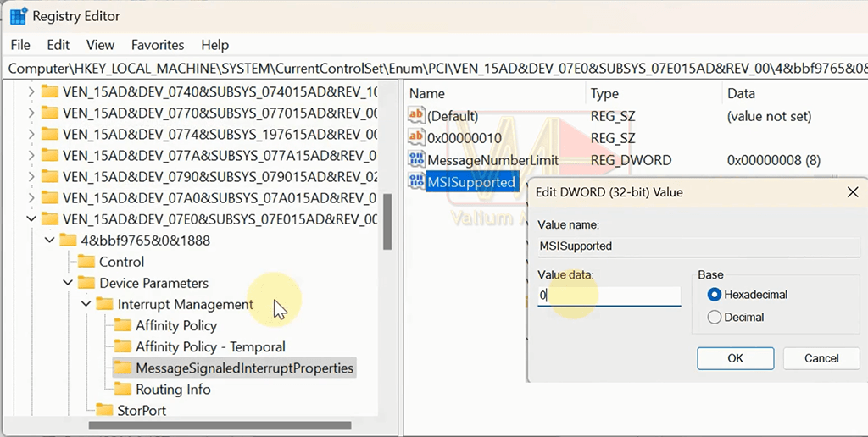Select the (Default) value name
This screenshot has width=868, height=437.
(453, 116)
